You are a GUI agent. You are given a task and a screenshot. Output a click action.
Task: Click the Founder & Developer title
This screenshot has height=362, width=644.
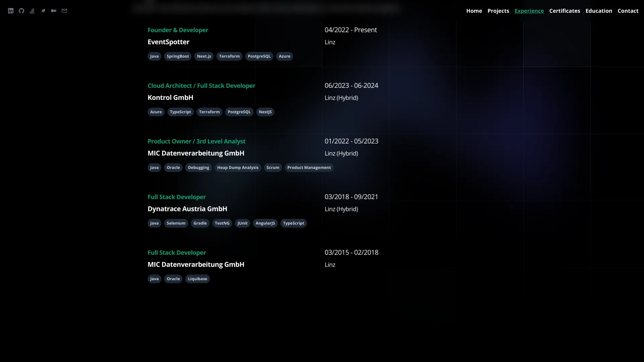click(x=178, y=30)
